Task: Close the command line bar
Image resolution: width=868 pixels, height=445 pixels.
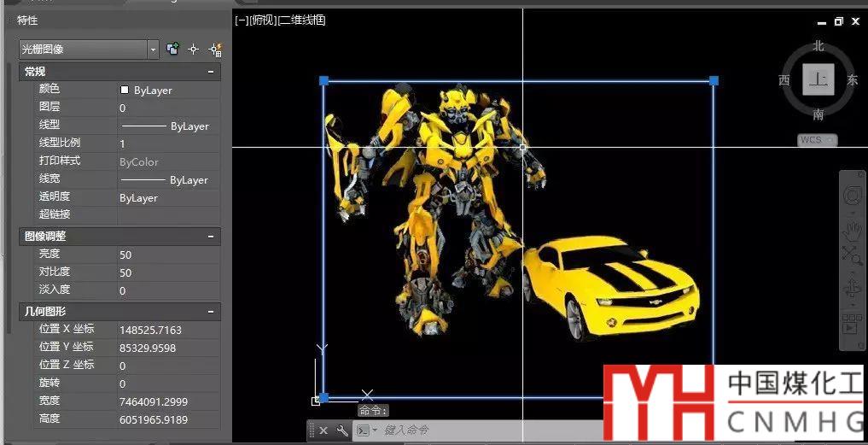Action: (323, 430)
